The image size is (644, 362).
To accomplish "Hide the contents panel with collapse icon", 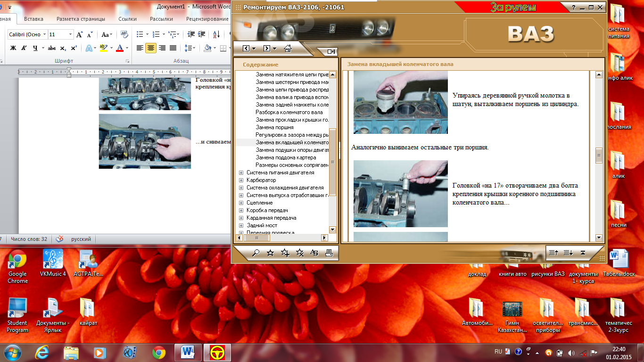I will click(x=331, y=52).
